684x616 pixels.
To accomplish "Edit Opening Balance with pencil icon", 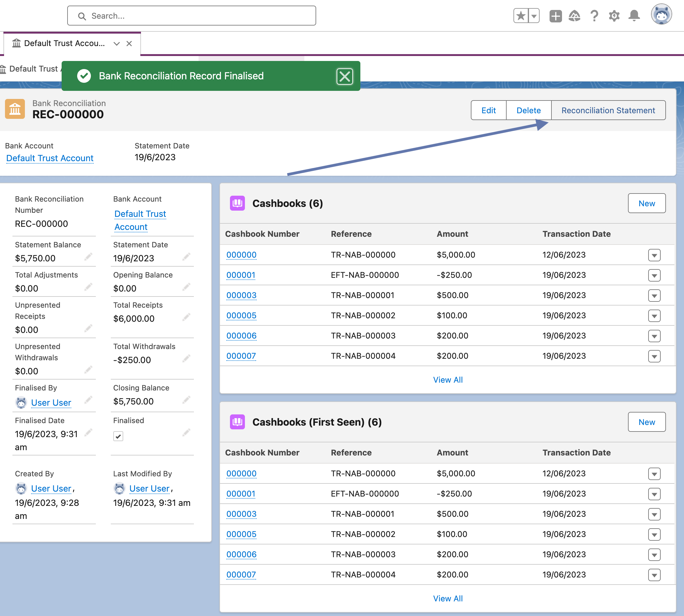I will (x=186, y=287).
